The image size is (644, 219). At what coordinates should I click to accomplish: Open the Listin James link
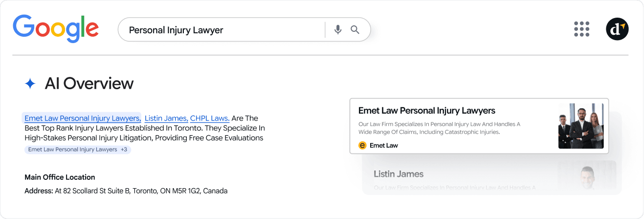(166, 118)
